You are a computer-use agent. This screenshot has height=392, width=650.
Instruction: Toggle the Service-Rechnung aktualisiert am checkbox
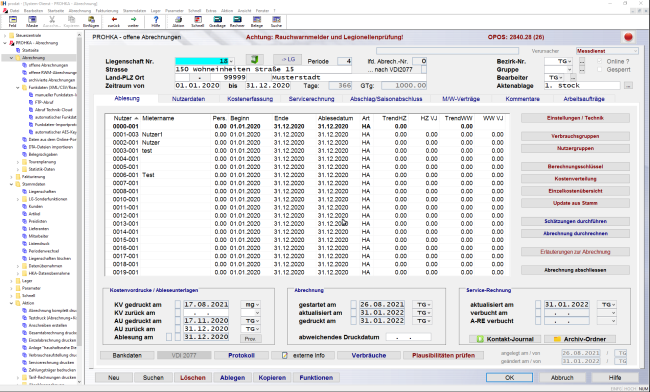coord(538,305)
